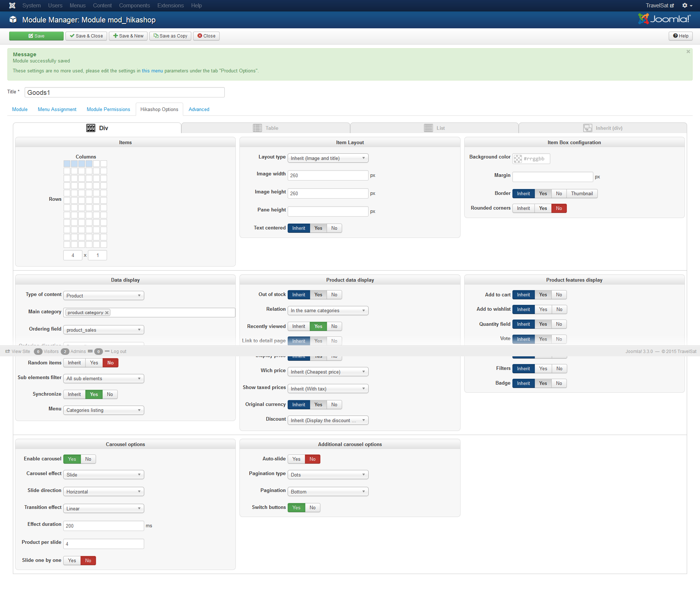
Task: Click Save as Copy
Action: (x=170, y=36)
